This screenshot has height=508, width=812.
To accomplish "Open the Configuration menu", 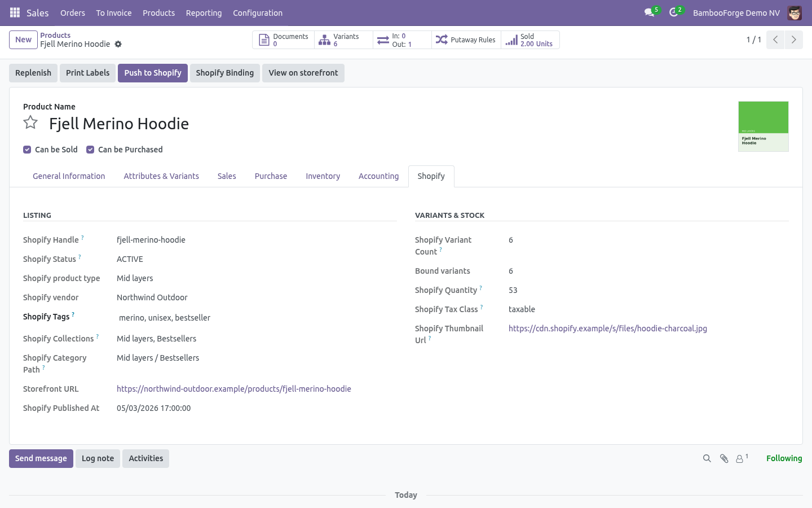I will [x=258, y=12].
